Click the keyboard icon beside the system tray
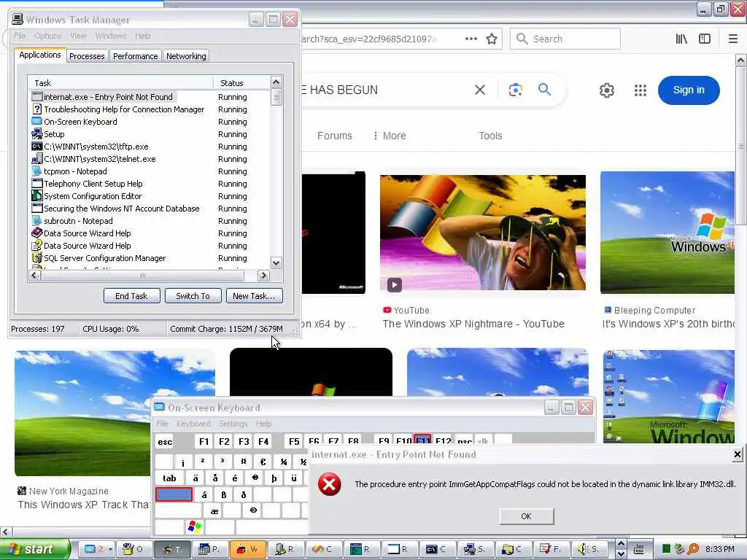This screenshot has height=560, width=747. click(639, 550)
